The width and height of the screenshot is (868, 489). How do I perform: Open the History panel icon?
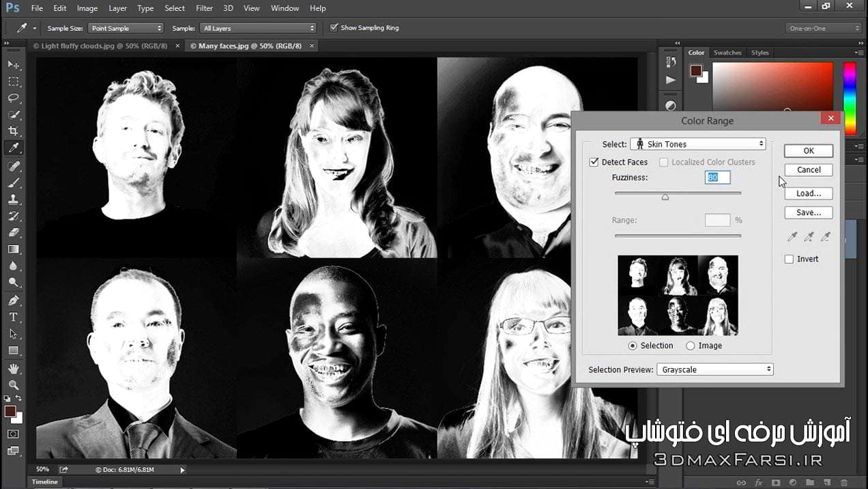click(670, 62)
